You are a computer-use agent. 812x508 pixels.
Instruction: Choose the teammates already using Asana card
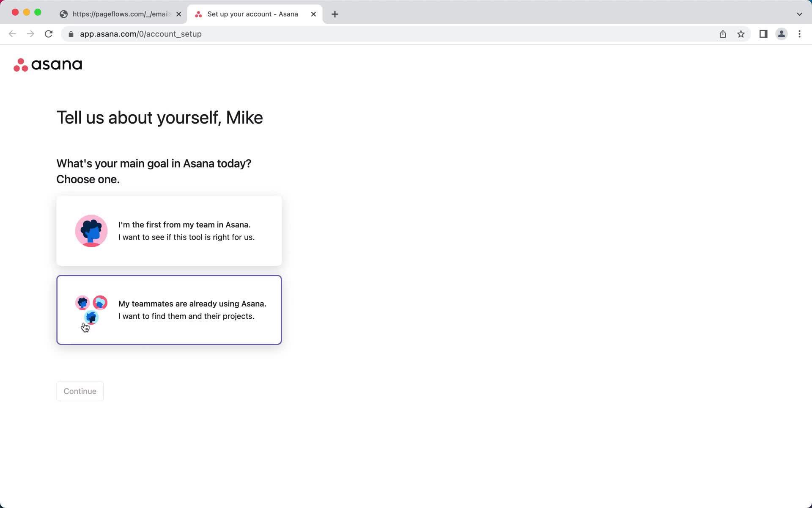point(169,310)
